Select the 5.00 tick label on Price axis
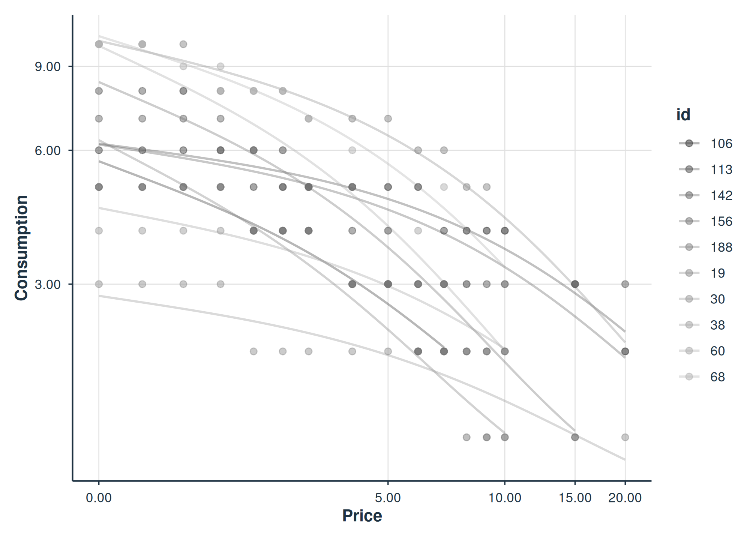 tap(388, 498)
